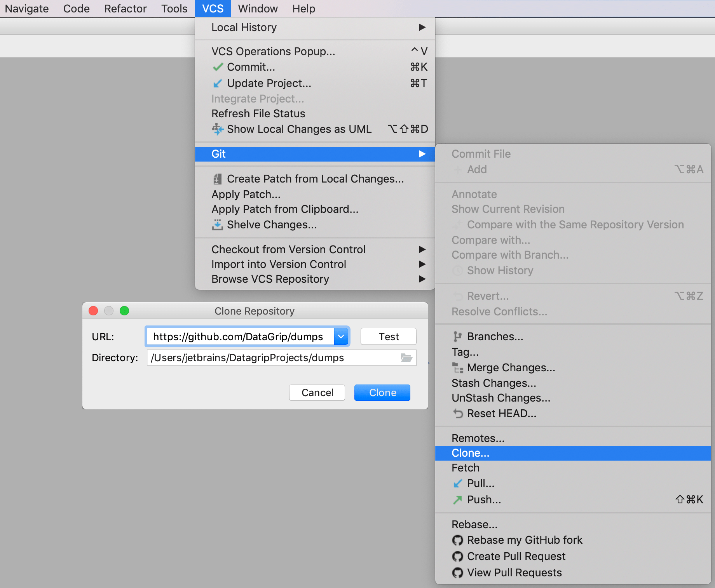Select Clone... in the Git submenu
The width and height of the screenshot is (715, 588).
pyautogui.click(x=573, y=453)
